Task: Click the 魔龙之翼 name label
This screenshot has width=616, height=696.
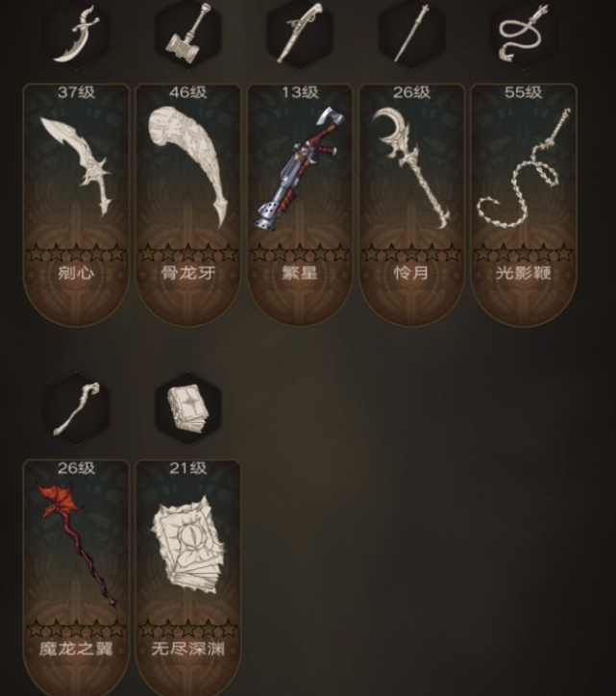Action: pyautogui.click(x=76, y=649)
